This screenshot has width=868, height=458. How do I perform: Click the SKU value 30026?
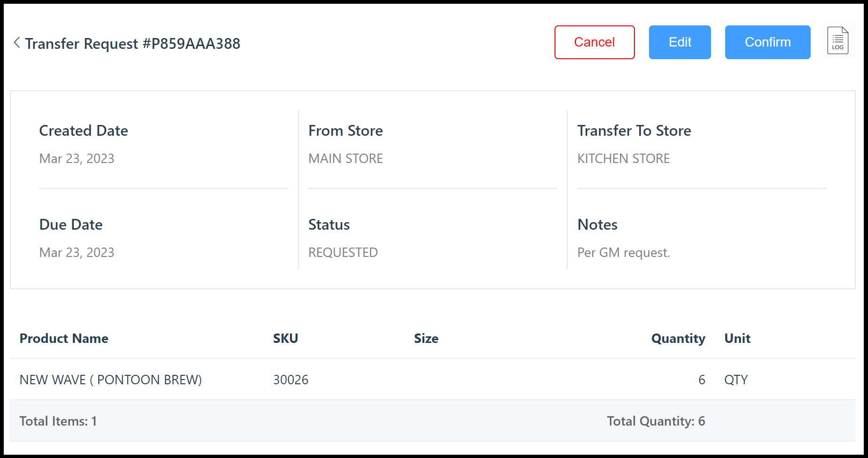(290, 380)
